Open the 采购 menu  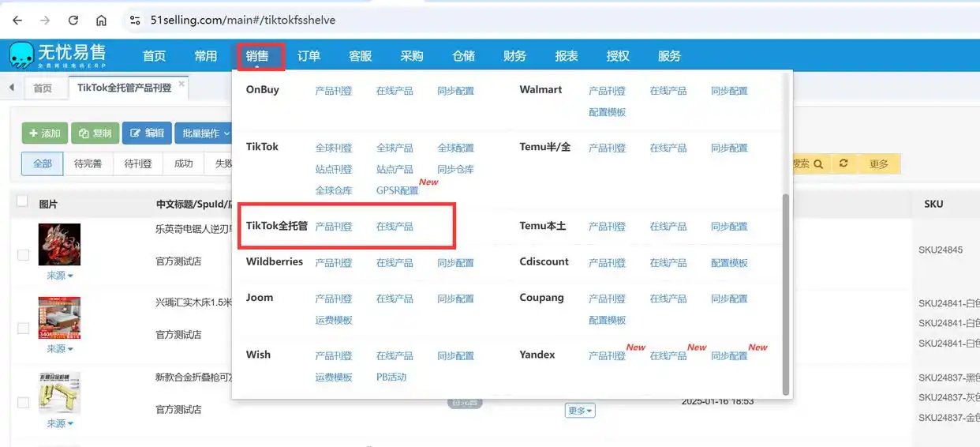(x=412, y=56)
